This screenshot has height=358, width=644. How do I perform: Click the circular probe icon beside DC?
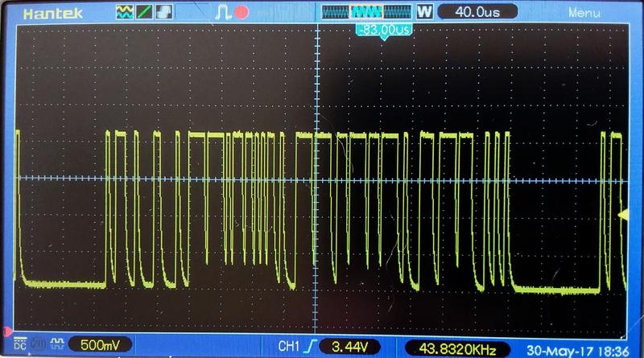point(38,344)
